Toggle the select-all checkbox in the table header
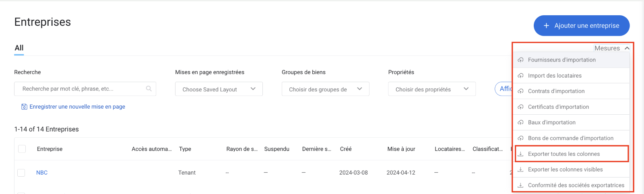644x194 pixels. (x=22, y=149)
